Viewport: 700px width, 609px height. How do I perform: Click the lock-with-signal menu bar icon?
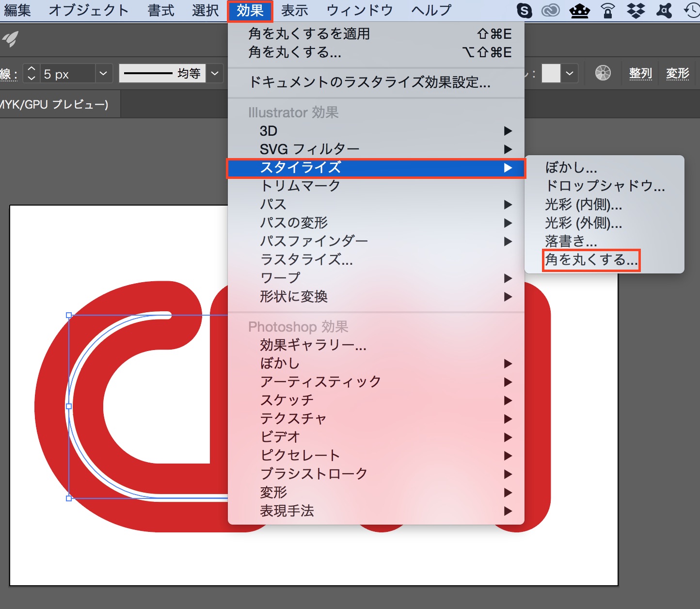(x=608, y=10)
